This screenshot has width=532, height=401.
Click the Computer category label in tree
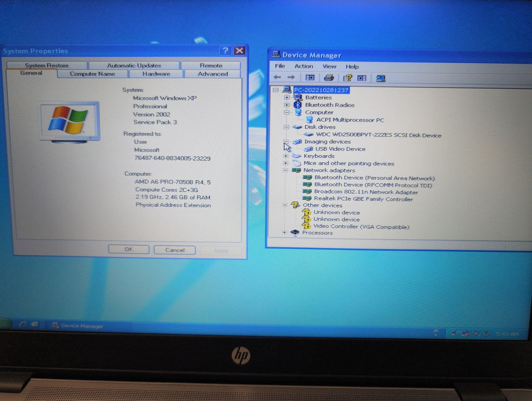(x=319, y=112)
